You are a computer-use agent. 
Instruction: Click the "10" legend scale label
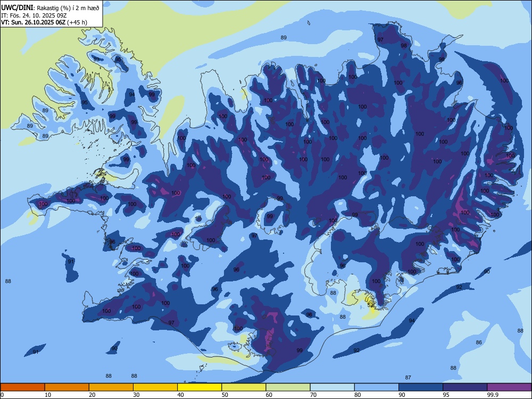pyautogui.click(x=48, y=395)
